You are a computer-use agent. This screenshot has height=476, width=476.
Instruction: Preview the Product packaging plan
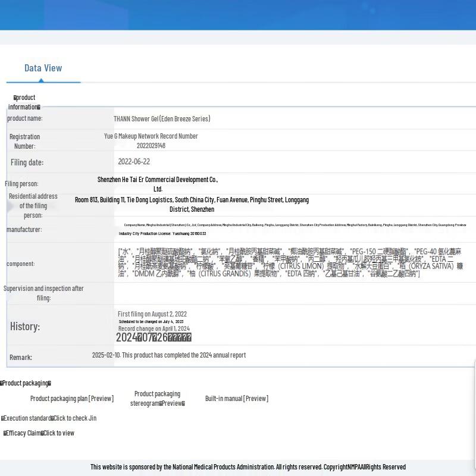click(72, 399)
